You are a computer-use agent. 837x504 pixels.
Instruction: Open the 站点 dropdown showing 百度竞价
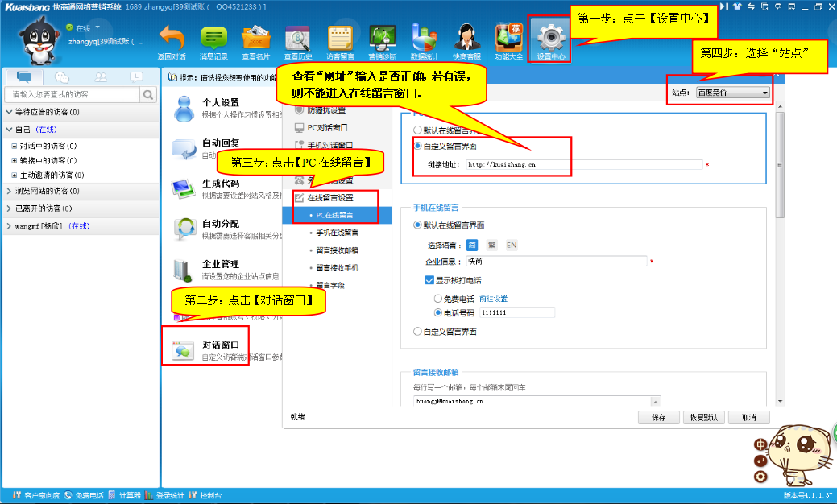coord(731,93)
